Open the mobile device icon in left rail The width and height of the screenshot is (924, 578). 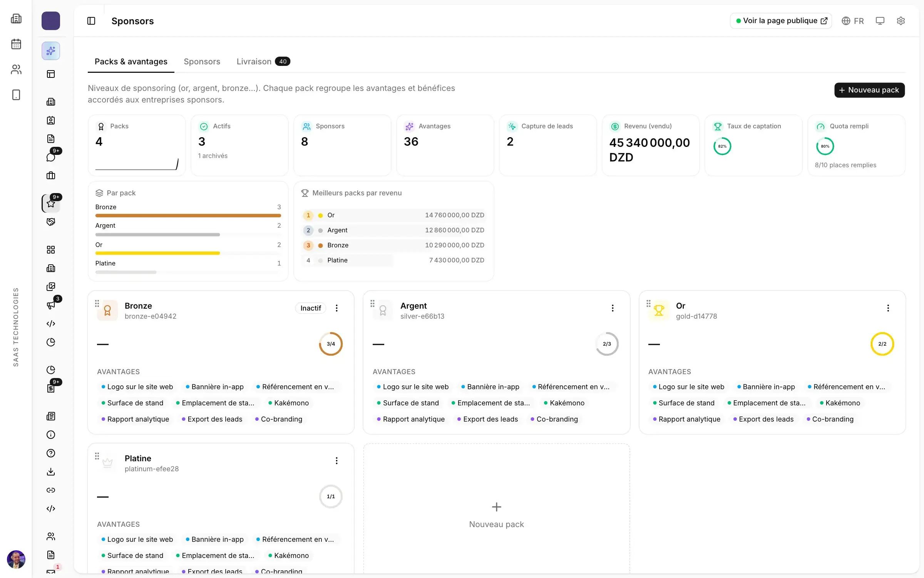coord(16,95)
